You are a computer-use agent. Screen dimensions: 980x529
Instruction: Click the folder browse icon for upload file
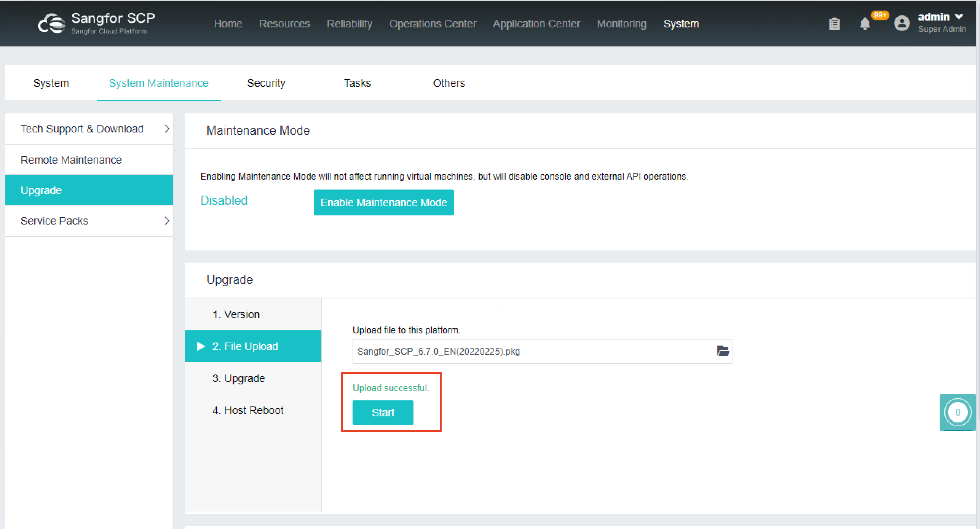coord(723,351)
